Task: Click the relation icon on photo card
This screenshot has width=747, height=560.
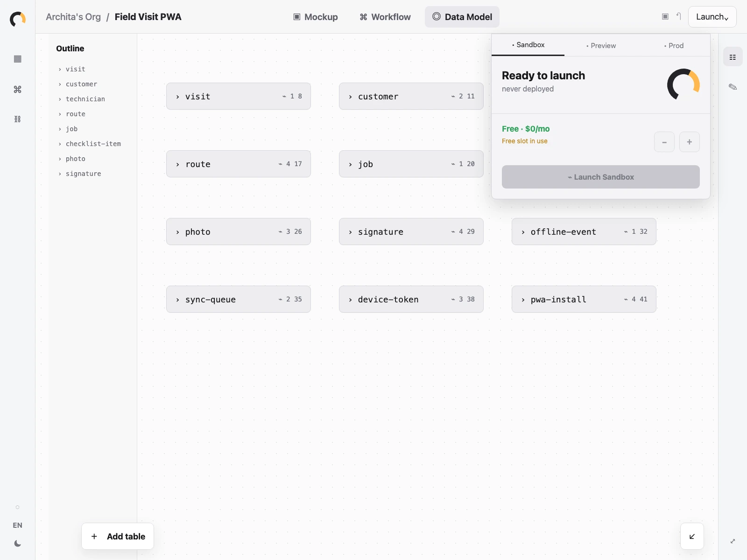Action: (281, 232)
